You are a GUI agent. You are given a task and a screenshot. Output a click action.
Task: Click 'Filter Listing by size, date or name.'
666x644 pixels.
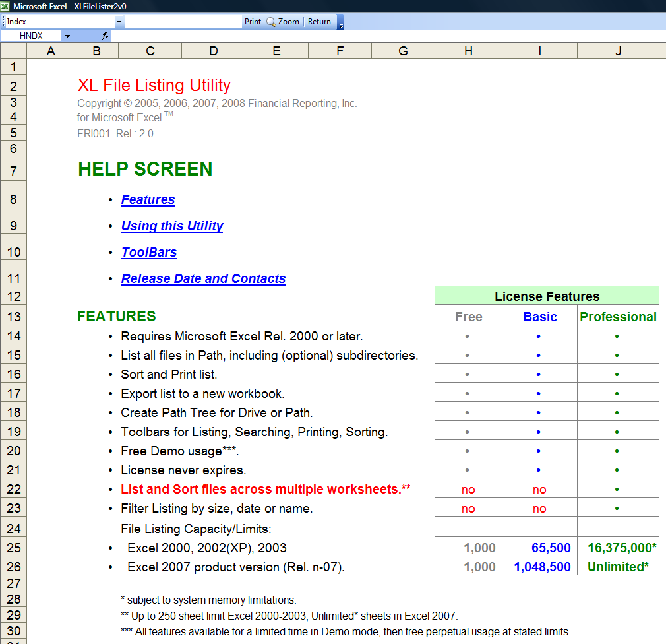click(217, 508)
